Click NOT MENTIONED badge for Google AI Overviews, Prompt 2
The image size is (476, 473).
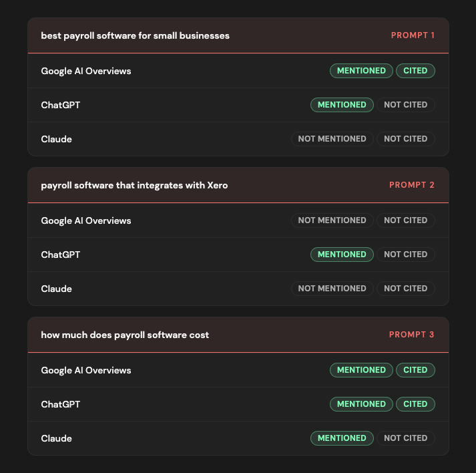coord(332,220)
